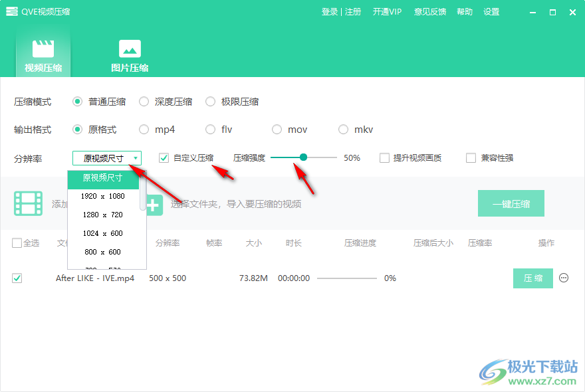Click the 73.82M file size cell
Viewport: 585px width, 392px height.
pyautogui.click(x=253, y=278)
